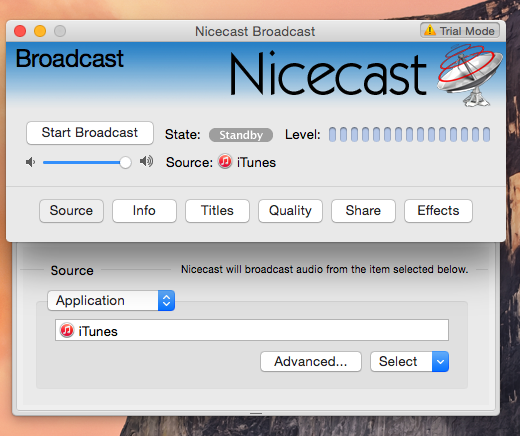Click the low volume speaker icon
Image resolution: width=520 pixels, height=436 pixels.
30,162
